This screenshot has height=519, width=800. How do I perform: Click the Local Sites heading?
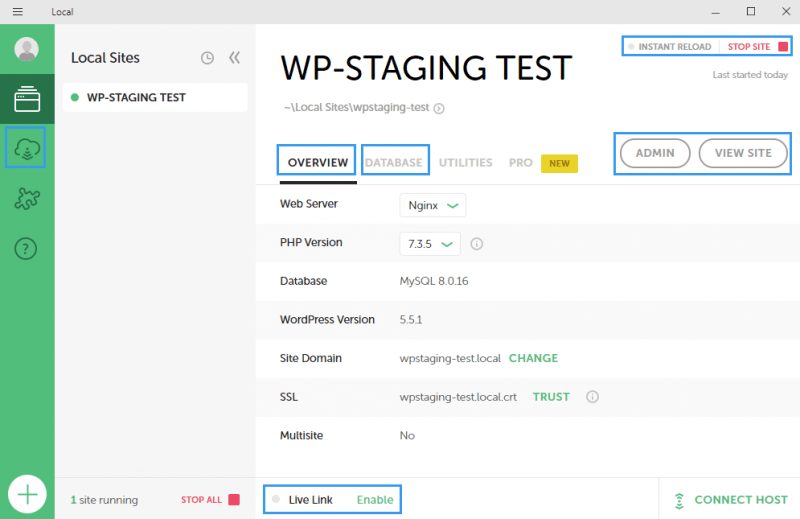pos(105,58)
